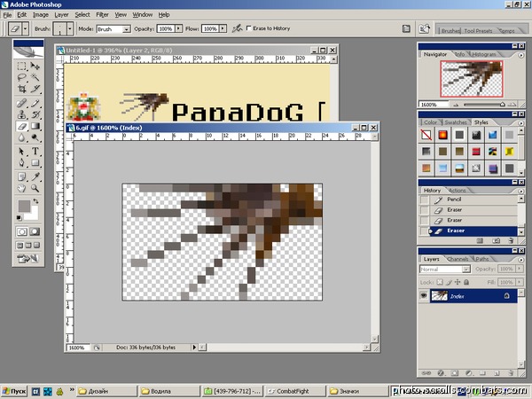The height and width of the screenshot is (399, 532).
Task: Switch to the Swatches tab
Action: pos(456,122)
